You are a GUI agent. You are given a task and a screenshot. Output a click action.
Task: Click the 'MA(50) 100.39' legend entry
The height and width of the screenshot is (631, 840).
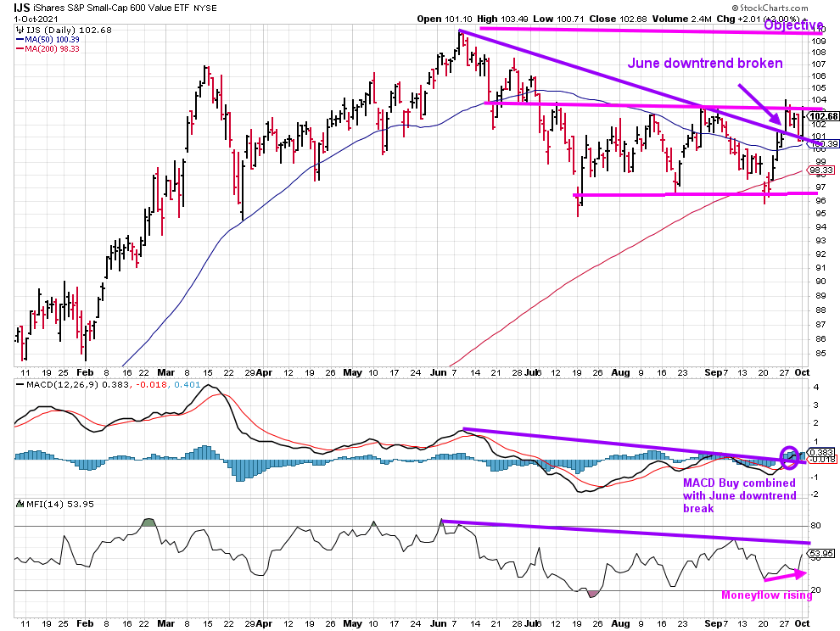(x=52, y=40)
